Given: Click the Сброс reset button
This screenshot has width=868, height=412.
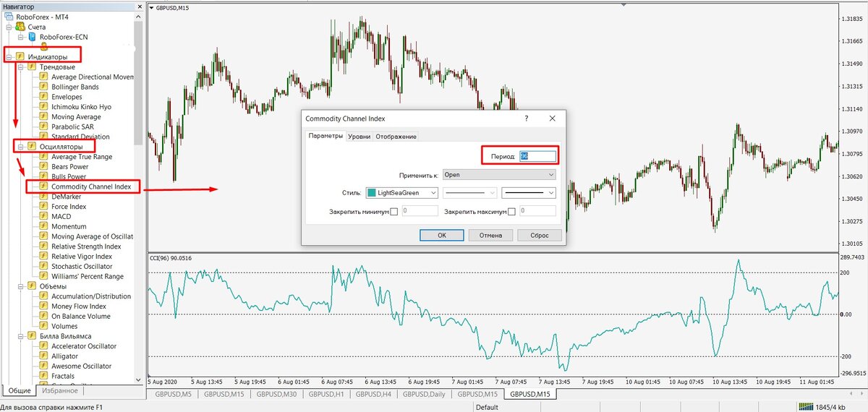Looking at the screenshot, I should point(540,235).
